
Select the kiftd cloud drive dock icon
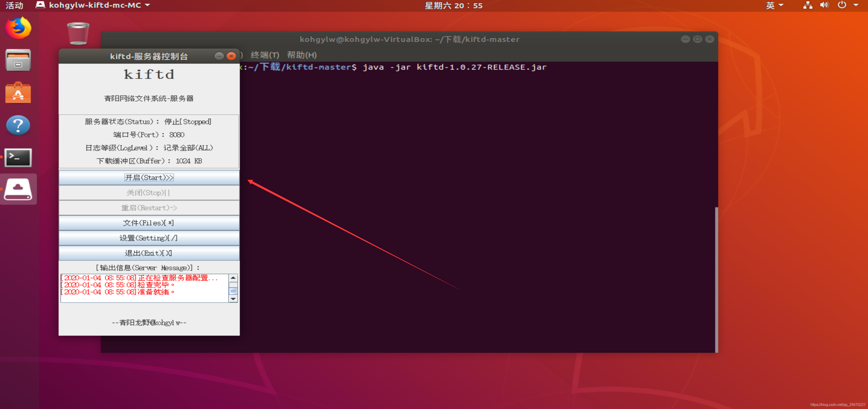point(18,189)
